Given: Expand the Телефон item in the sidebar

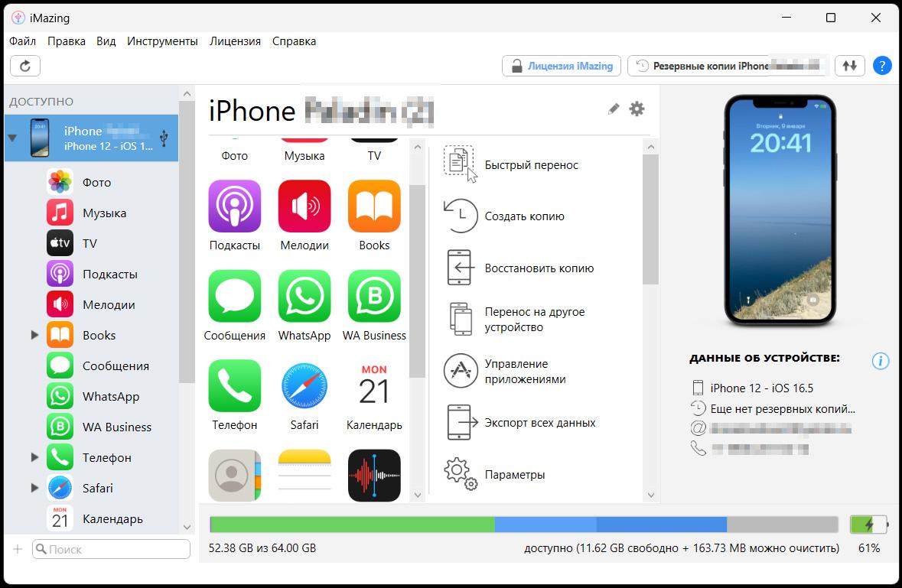Looking at the screenshot, I should click(34, 457).
